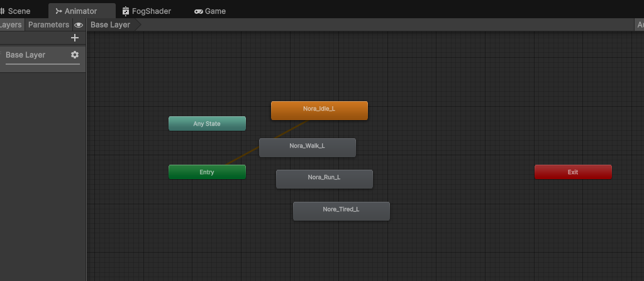Viewport: 644px width, 281px height.
Task: Select the Any State node
Action: click(207, 124)
